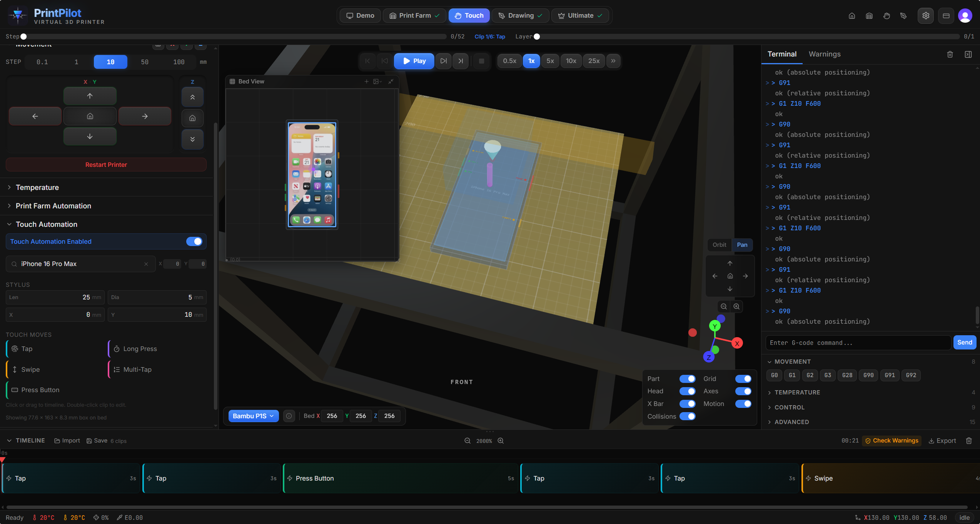This screenshot has height=524, width=980.
Task: Click the Restart Printer button's home icon for XY
Action: [x=90, y=116]
